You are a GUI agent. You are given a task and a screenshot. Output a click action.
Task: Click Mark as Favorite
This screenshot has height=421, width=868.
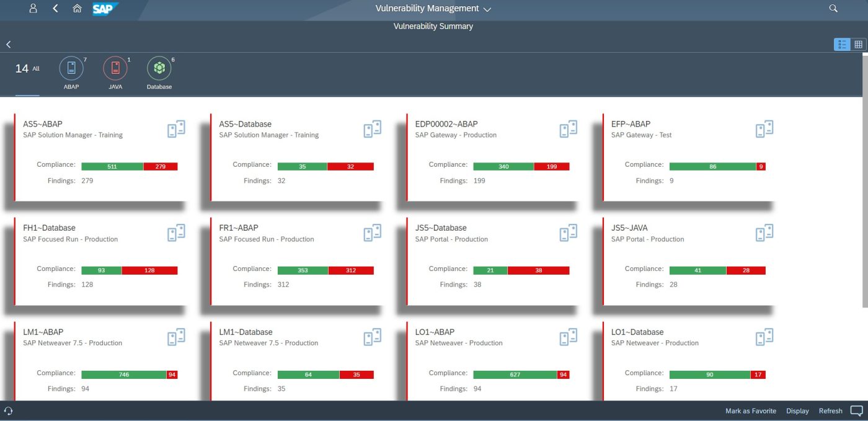pos(750,410)
